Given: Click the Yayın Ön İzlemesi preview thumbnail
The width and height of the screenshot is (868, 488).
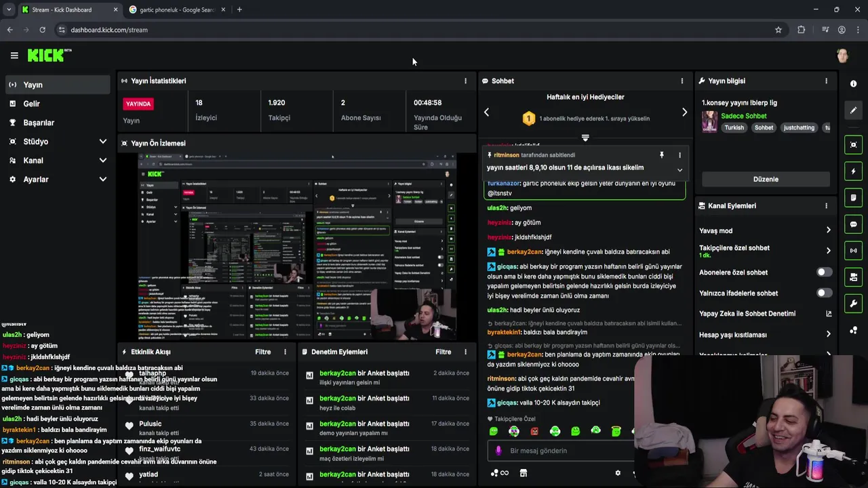Looking at the screenshot, I should pyautogui.click(x=297, y=246).
